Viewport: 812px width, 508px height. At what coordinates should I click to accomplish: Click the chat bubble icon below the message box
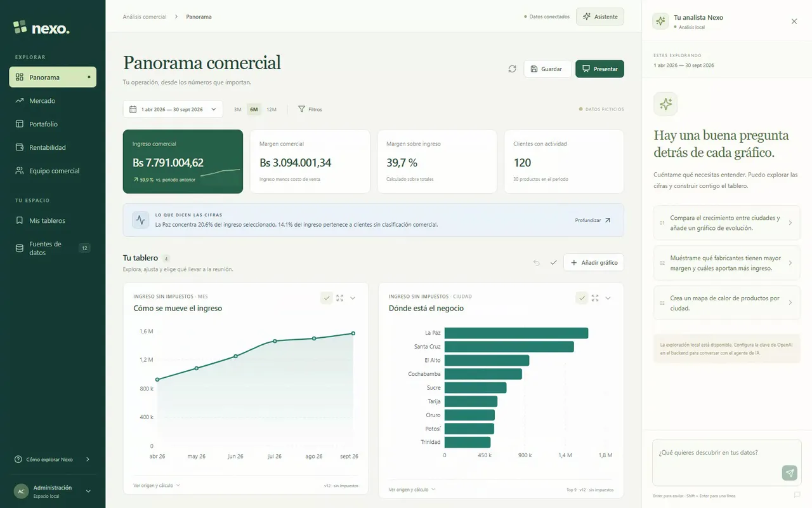pos(797,495)
